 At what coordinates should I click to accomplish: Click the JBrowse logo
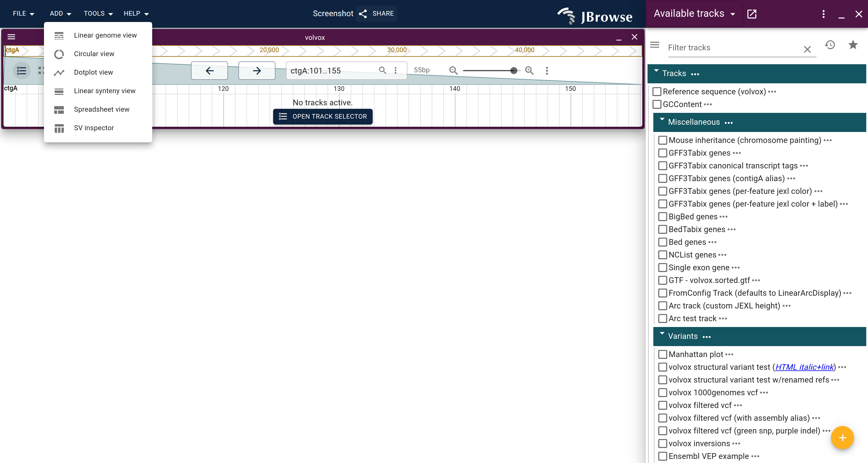tap(595, 16)
